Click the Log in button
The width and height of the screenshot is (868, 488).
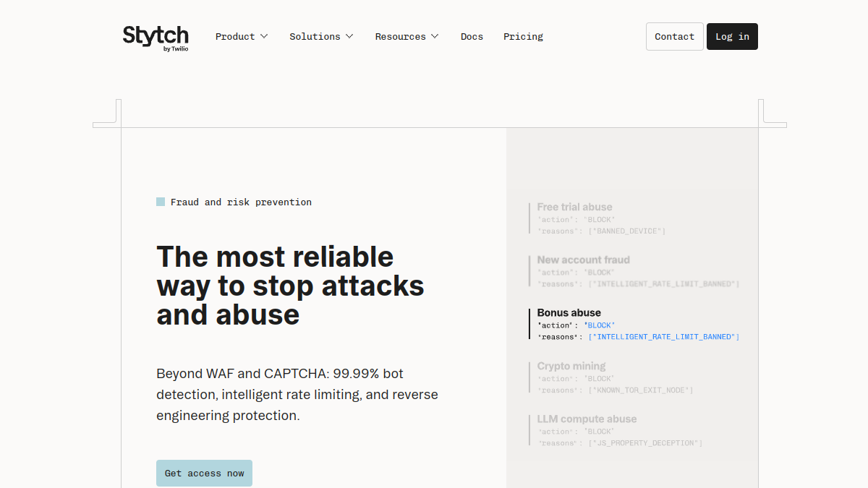point(732,36)
